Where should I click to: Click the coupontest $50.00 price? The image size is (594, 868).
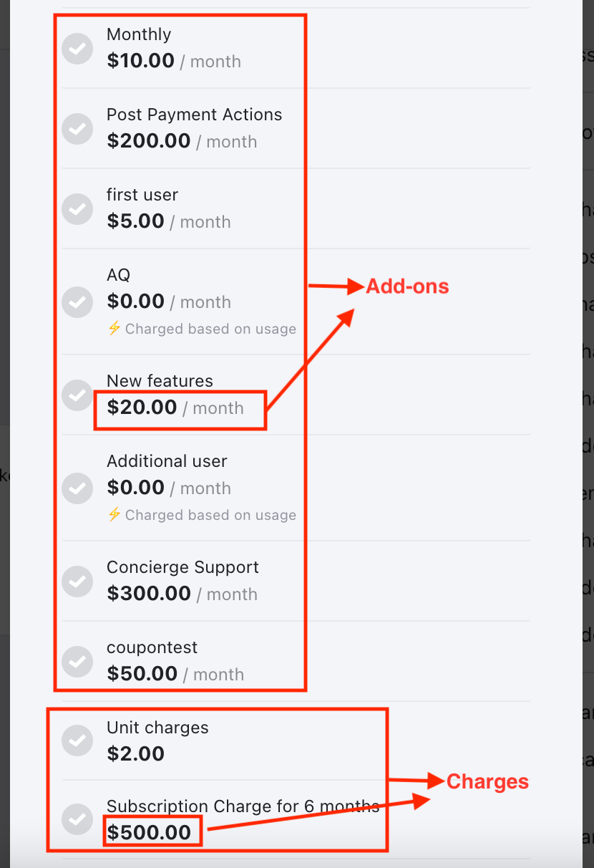(x=142, y=674)
